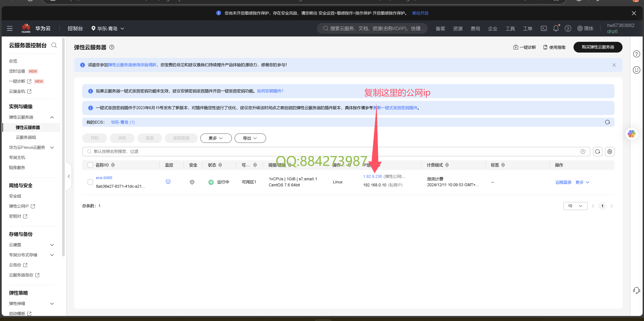
Task: Open 工具 in top navigation
Action: 510,29
